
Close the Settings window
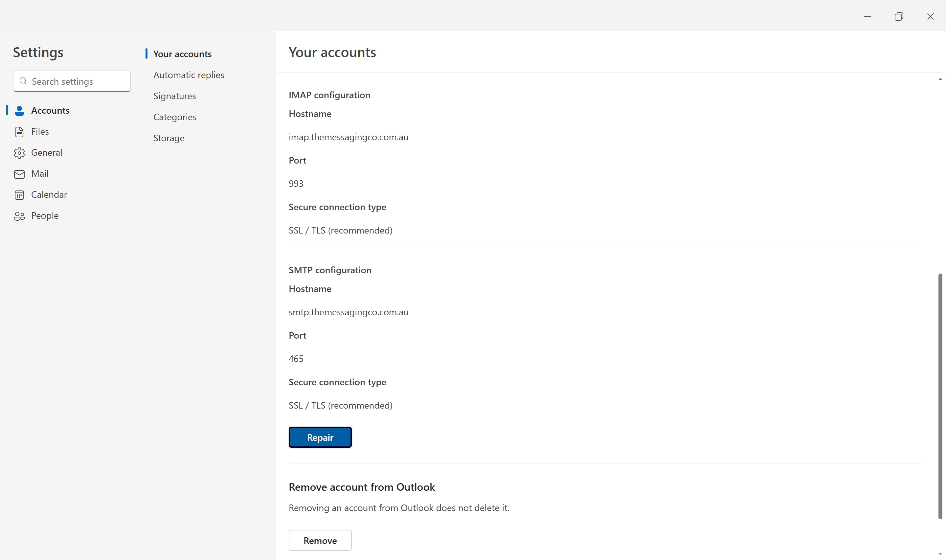[x=930, y=16]
